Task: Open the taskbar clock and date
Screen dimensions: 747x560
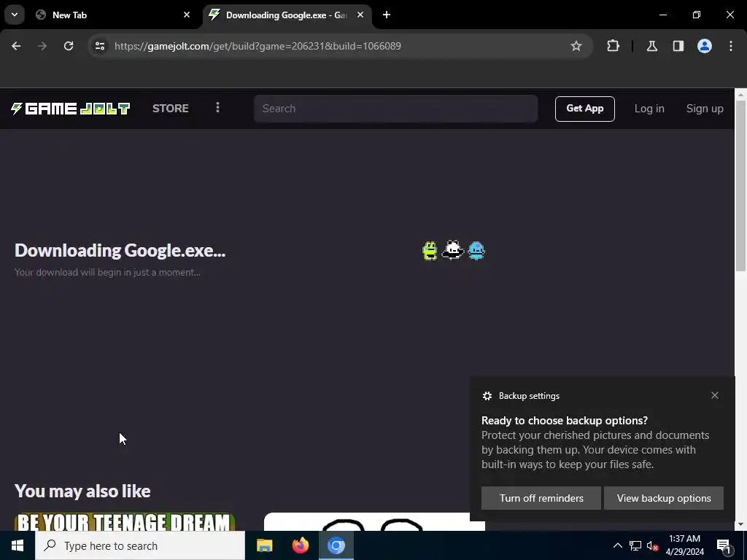Action: coord(684,545)
